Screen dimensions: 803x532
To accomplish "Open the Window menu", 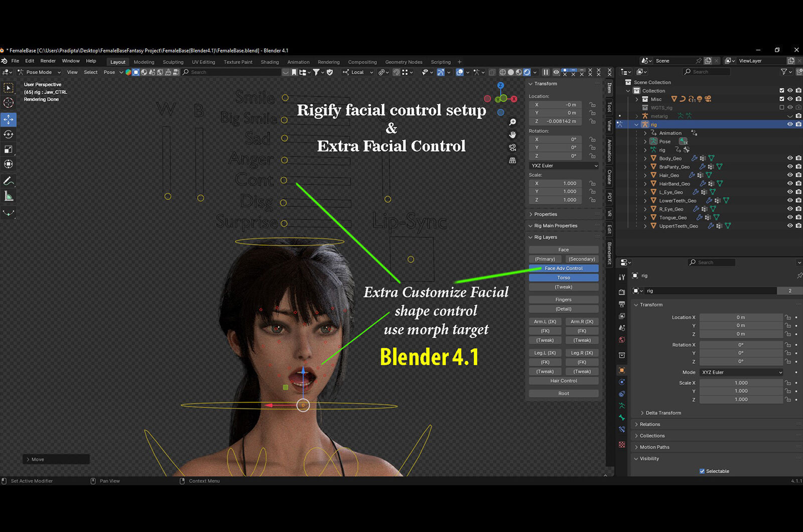I will (x=71, y=61).
